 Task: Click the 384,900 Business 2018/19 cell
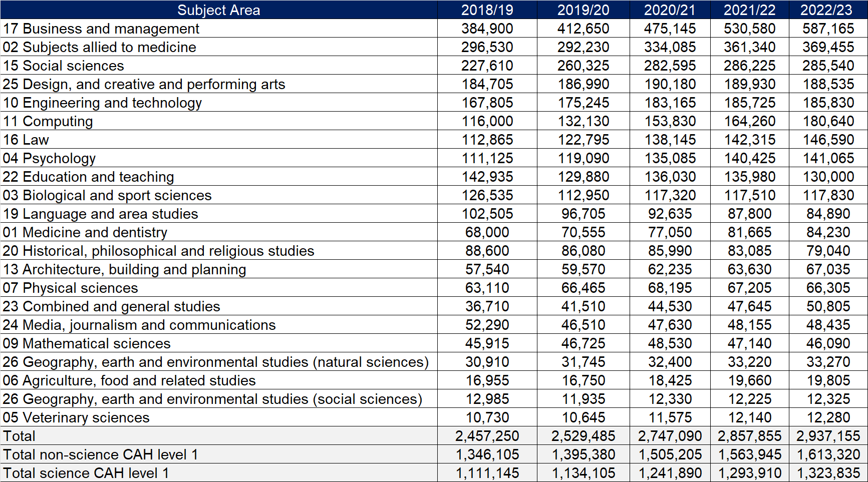[x=487, y=29]
